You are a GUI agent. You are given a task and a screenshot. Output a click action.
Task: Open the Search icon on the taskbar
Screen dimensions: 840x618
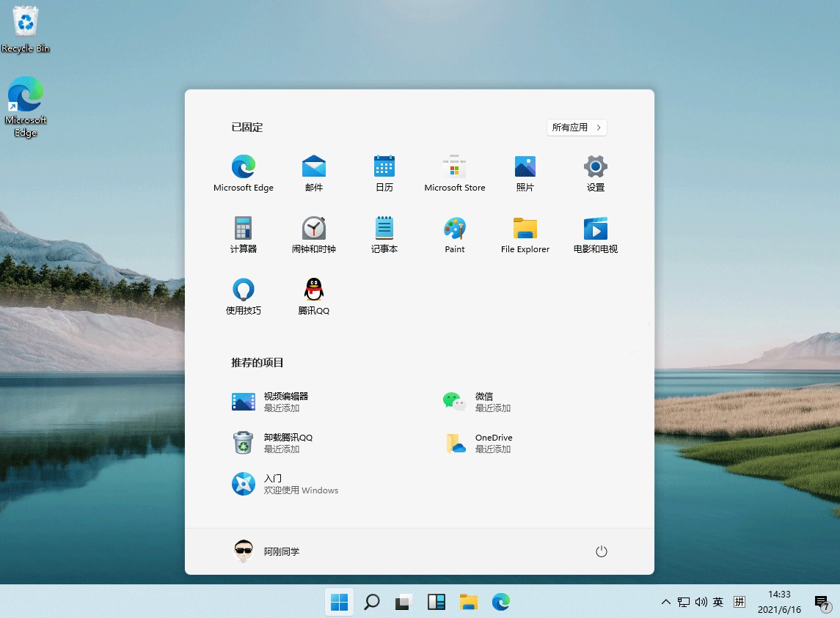click(x=371, y=602)
